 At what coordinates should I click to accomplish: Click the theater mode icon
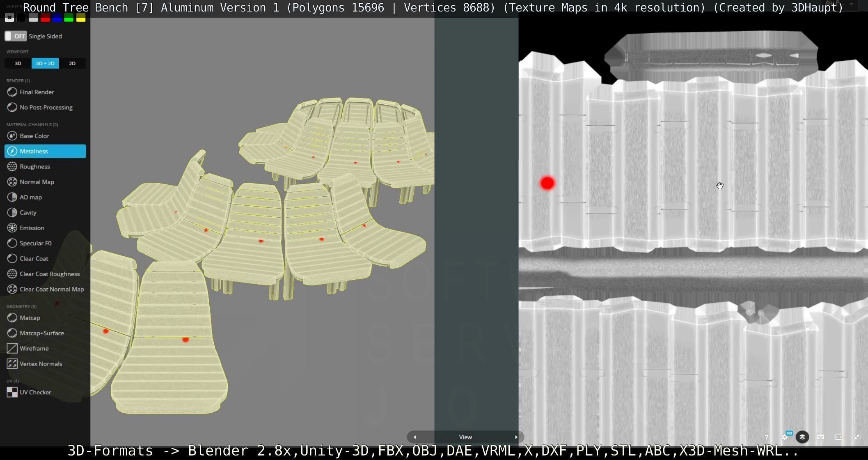pos(838,437)
